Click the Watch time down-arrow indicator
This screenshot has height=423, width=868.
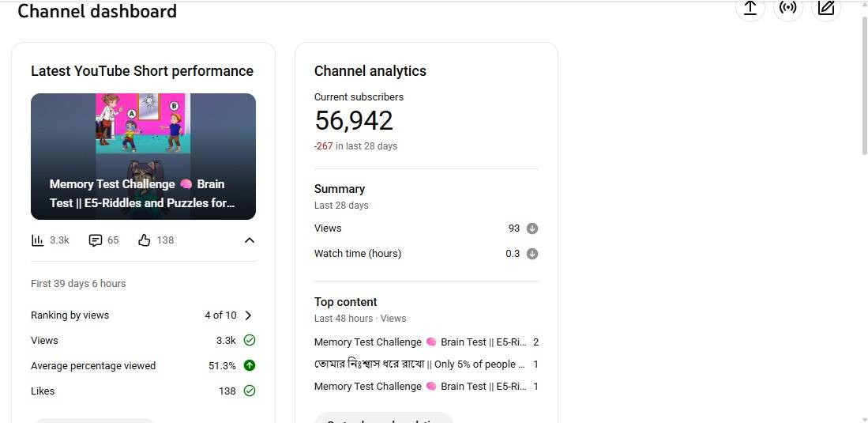(532, 254)
